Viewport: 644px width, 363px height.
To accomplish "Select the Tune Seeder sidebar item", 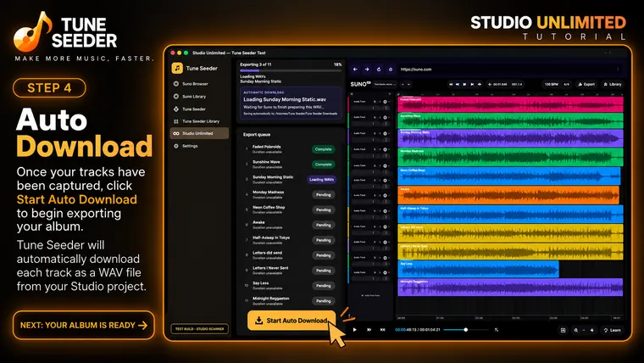I will coord(199,109).
